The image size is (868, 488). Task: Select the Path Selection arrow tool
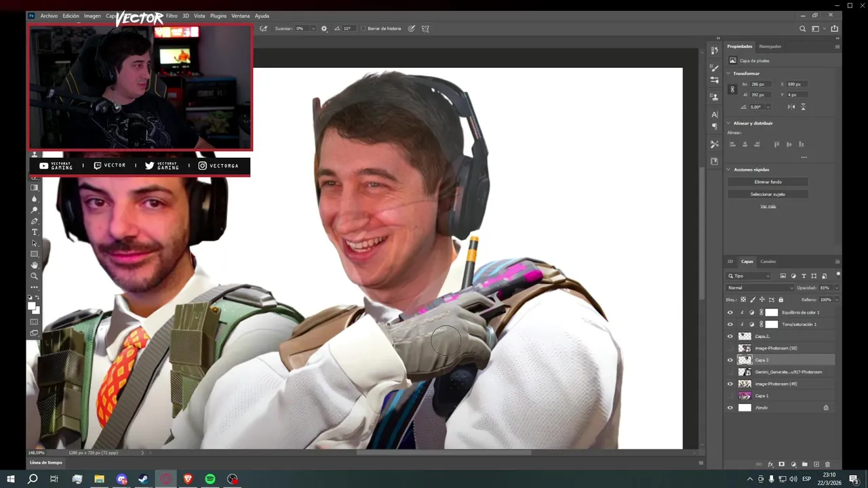(35, 243)
